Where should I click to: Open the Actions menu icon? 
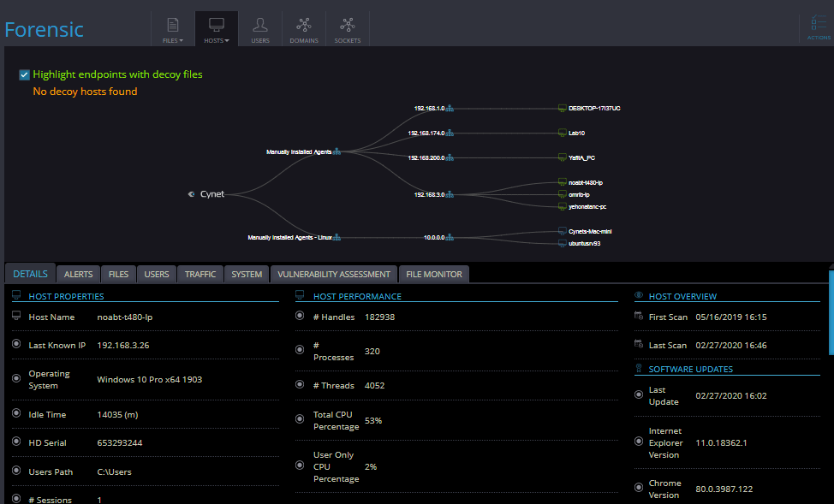click(x=819, y=27)
